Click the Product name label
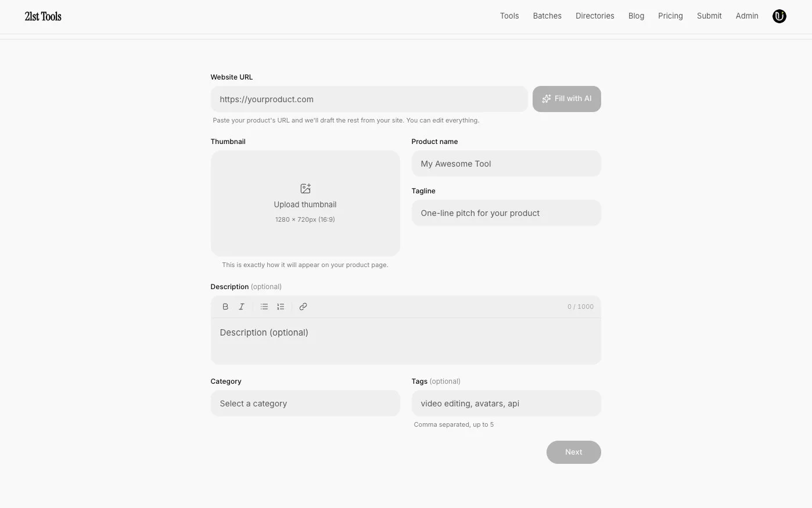Viewport: 812px width, 508px height. pos(434,142)
